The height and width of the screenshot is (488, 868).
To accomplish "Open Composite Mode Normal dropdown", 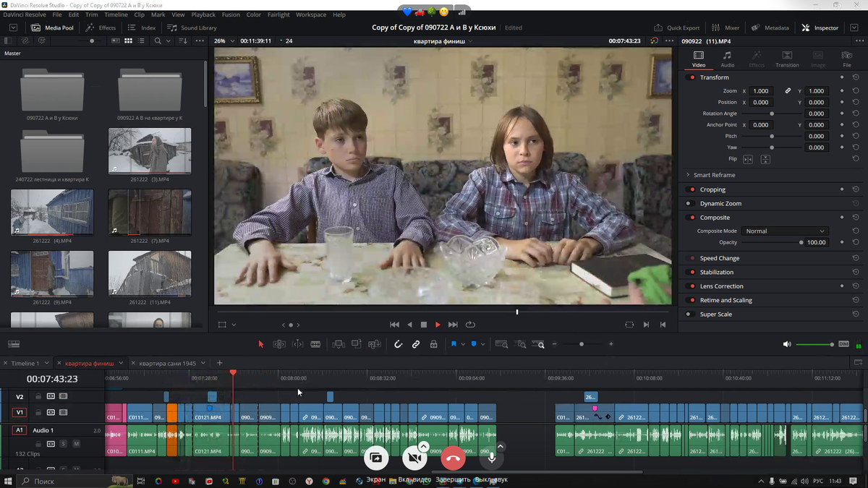I will (784, 231).
